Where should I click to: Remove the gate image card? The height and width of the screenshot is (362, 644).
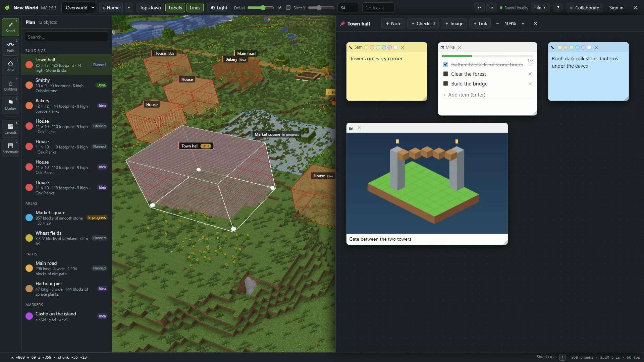click(360, 128)
